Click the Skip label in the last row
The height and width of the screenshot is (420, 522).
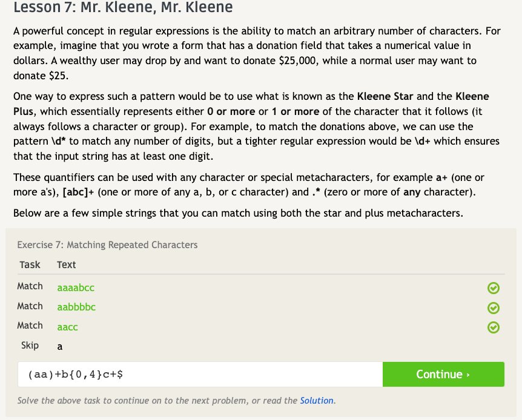tap(30, 346)
